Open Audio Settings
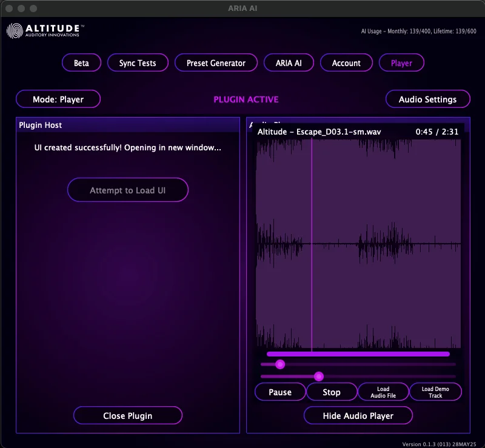The image size is (485, 448). (x=427, y=99)
